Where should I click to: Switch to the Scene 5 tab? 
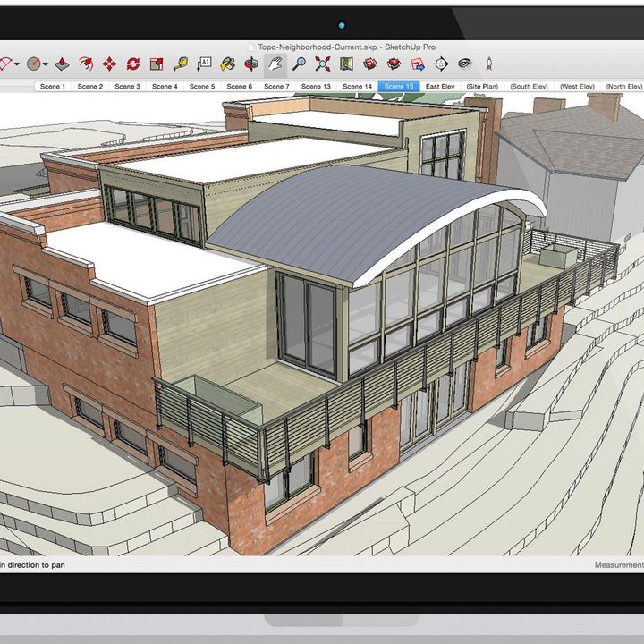(x=202, y=86)
